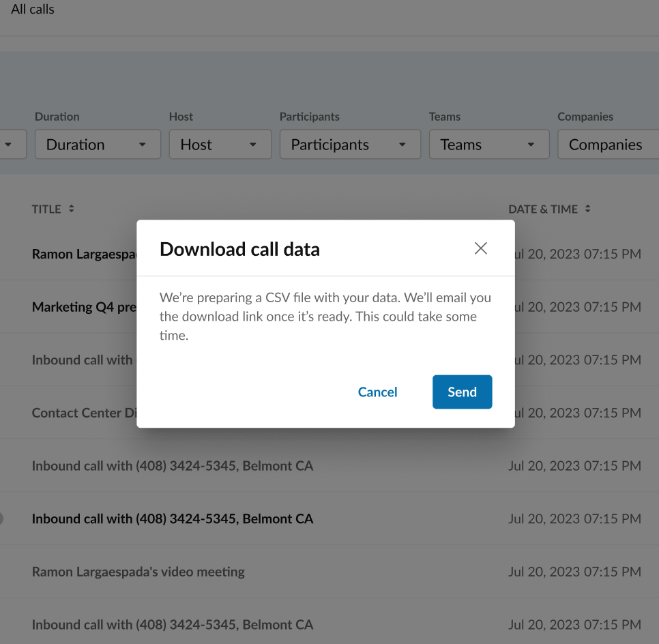Cancel the Download call data dialog
Image resolution: width=659 pixels, height=644 pixels.
click(x=377, y=392)
